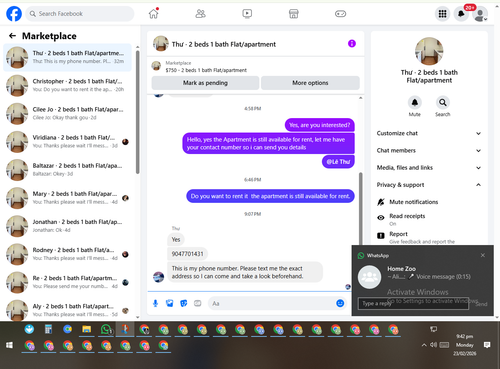Screen dimensions: 500x369
Task: Open the taskbar volume speaker icon
Action: tap(434, 345)
